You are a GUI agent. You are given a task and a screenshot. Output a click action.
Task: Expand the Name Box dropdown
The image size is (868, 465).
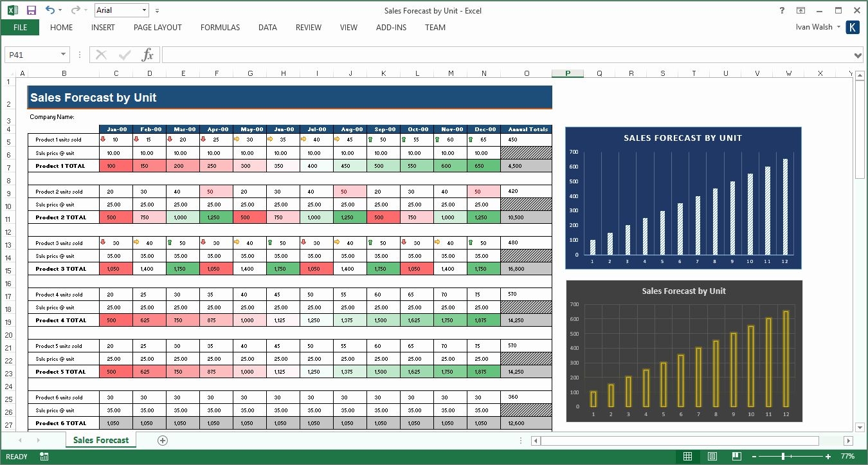pos(63,55)
